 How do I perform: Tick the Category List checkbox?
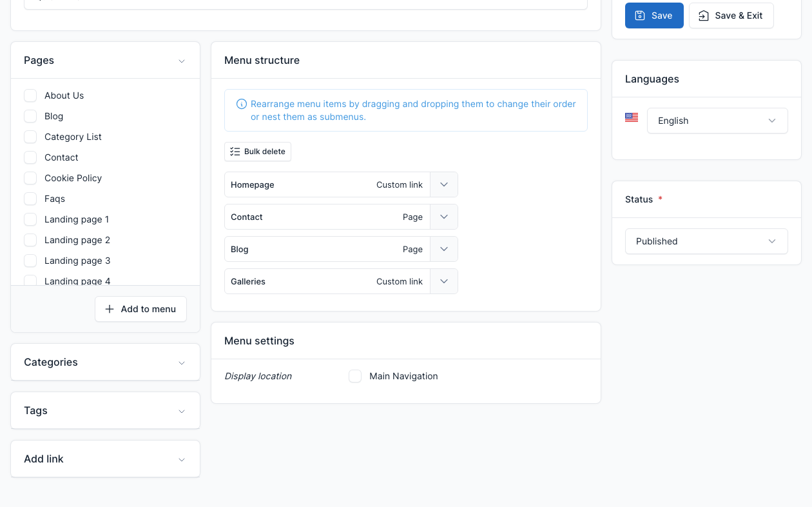click(30, 137)
